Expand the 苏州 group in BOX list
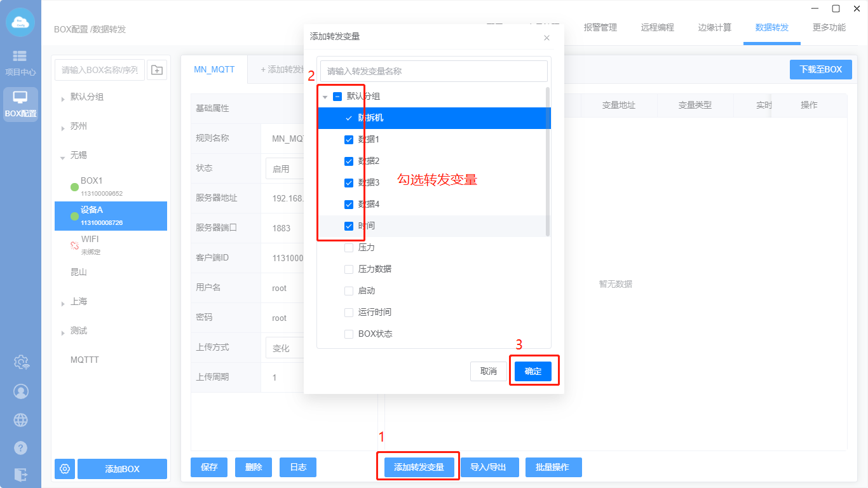The width and height of the screenshot is (868, 488). coord(63,128)
